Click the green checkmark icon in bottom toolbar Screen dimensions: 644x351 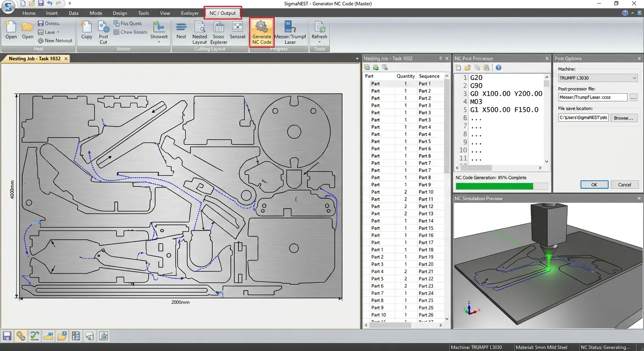(x=34, y=336)
